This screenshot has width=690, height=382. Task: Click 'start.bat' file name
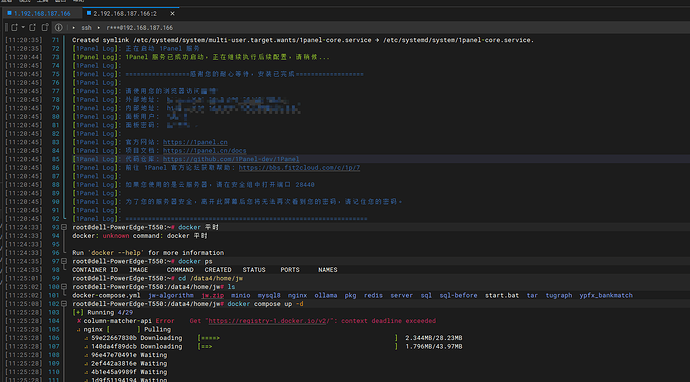[502, 295]
